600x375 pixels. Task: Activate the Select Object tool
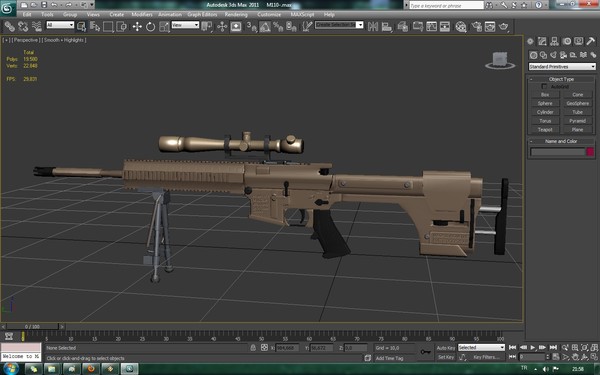click(81, 26)
